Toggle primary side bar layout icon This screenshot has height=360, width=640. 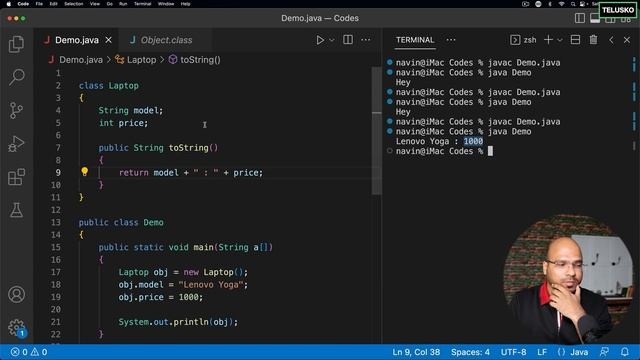pos(580,18)
